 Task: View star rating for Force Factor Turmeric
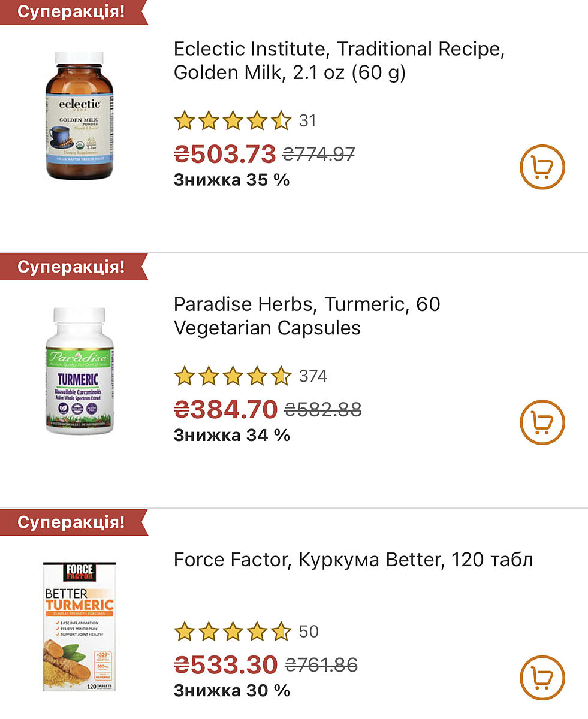(233, 632)
